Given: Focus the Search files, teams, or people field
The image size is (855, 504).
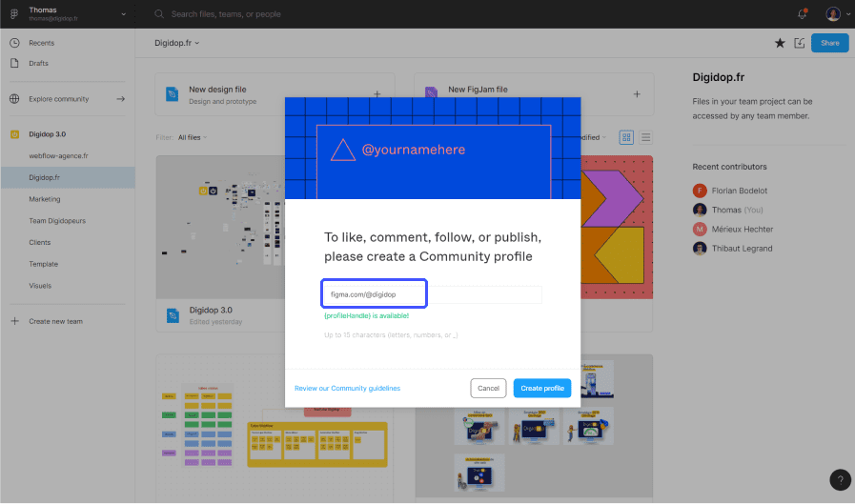Looking at the screenshot, I should pos(226,14).
